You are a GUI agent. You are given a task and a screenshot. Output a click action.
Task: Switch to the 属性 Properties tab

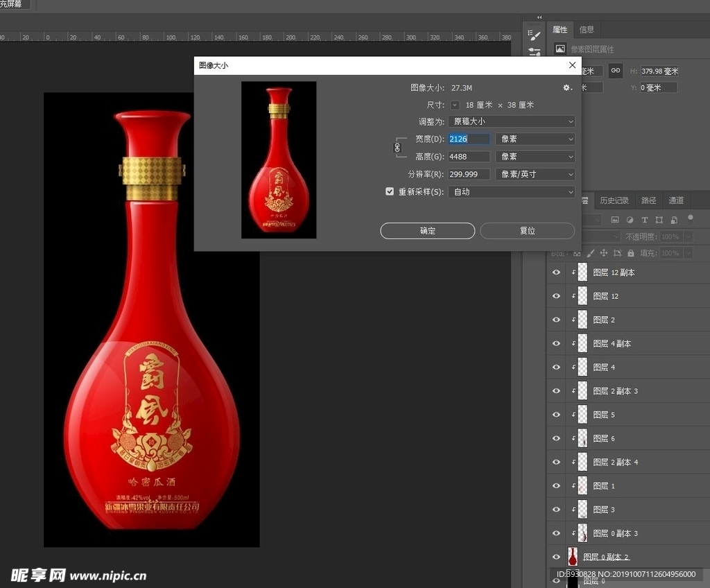(560, 29)
